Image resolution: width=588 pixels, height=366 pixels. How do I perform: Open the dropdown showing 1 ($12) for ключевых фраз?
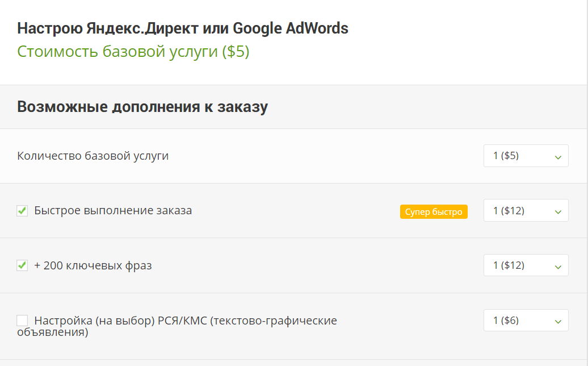(x=525, y=265)
